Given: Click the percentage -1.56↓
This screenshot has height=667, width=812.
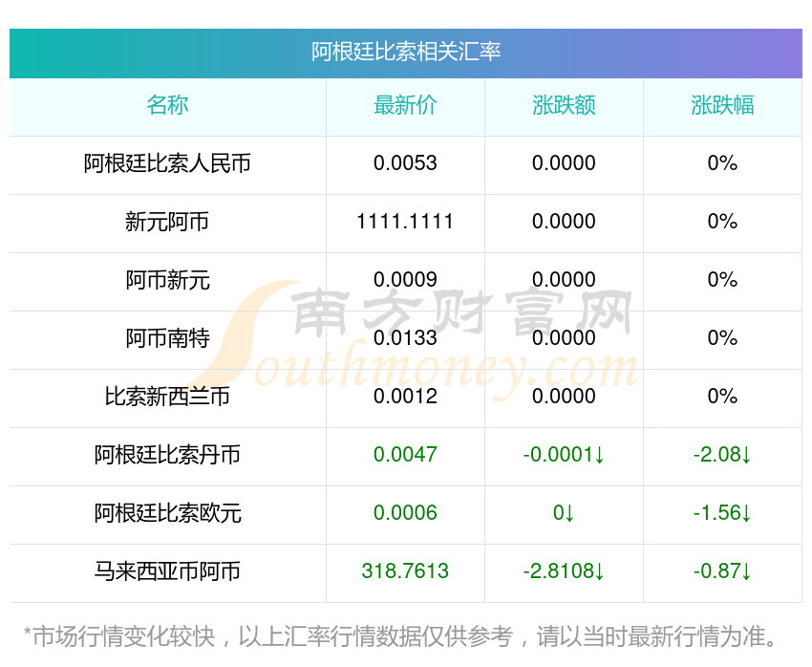Looking at the screenshot, I should 722,513.
